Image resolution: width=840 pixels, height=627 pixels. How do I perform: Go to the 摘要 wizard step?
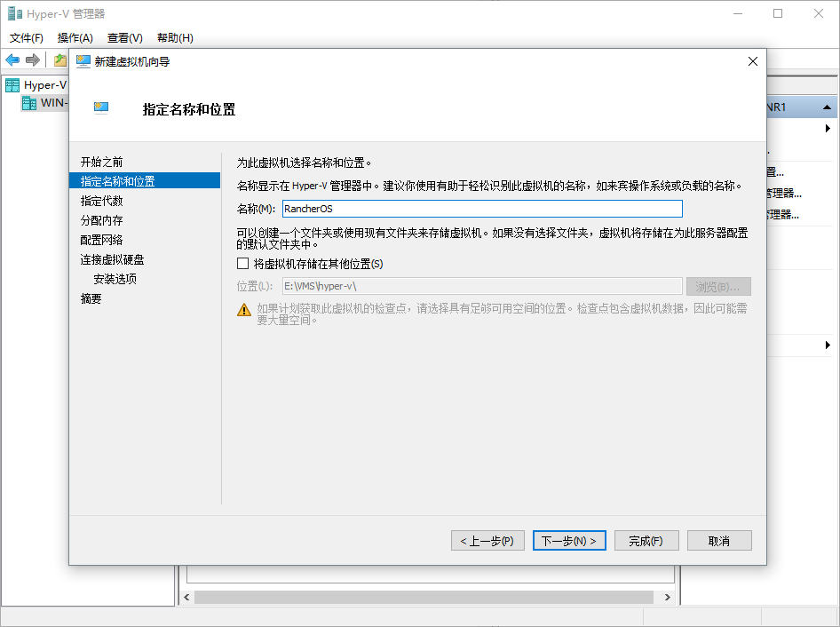pos(91,298)
